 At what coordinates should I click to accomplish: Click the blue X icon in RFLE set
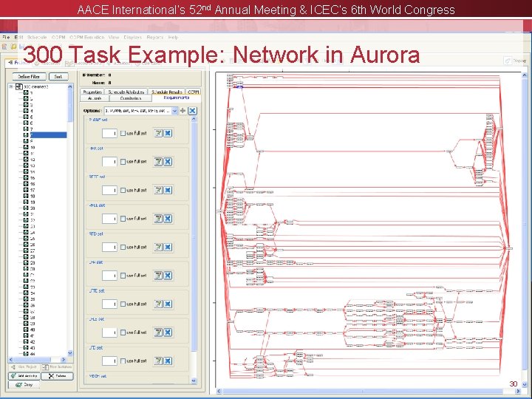(x=168, y=219)
